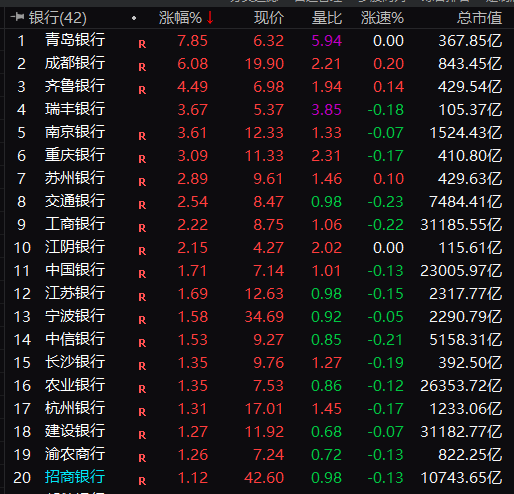Click the R badge on 宁波银行 row

point(142,320)
